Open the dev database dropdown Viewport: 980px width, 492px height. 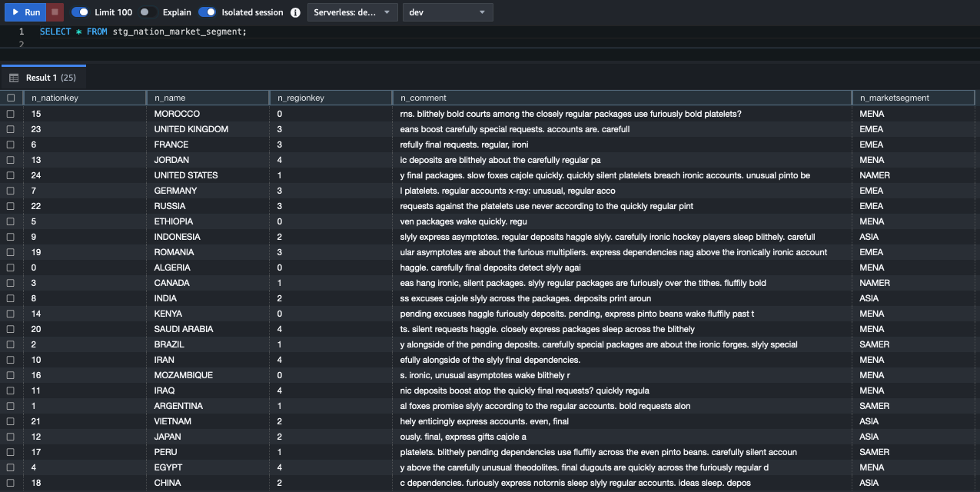[x=448, y=12]
